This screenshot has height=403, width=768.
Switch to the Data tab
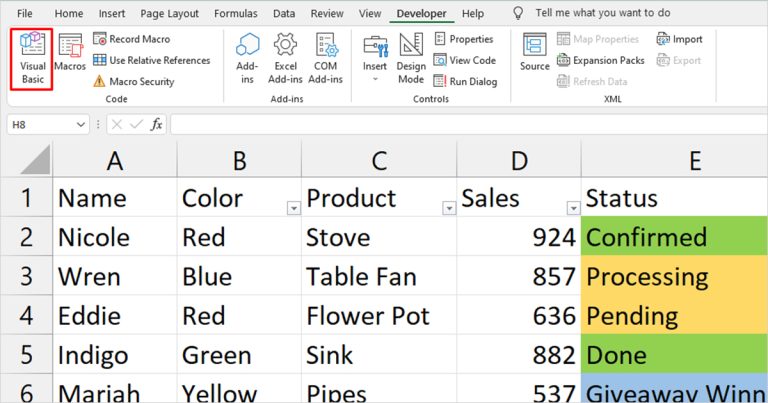[284, 13]
